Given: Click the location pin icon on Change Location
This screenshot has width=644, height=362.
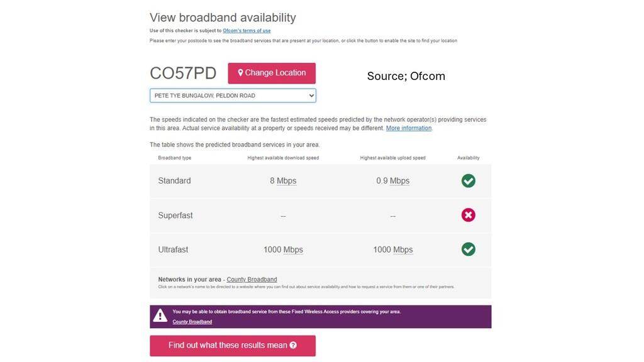Looking at the screenshot, I should click(240, 73).
